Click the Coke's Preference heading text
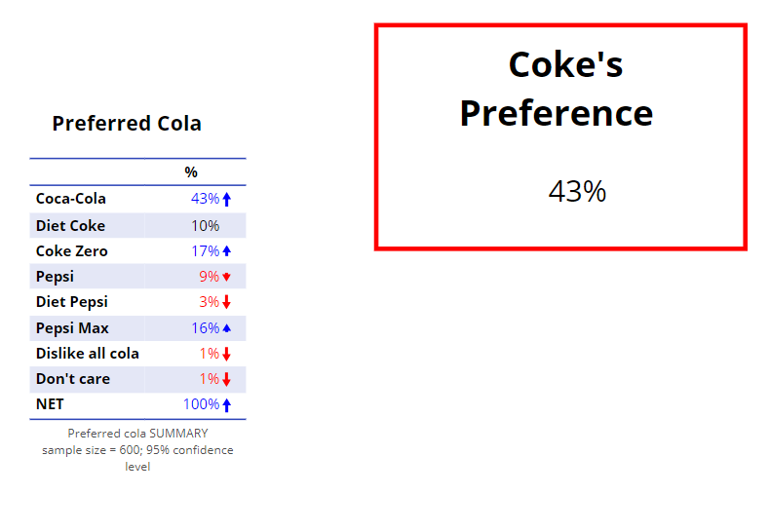Screen dimensions: 770x532 (557, 89)
